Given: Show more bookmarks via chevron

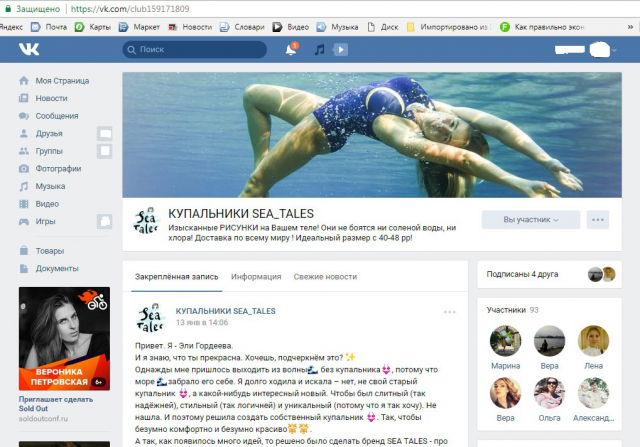Looking at the screenshot, I should [x=630, y=27].
